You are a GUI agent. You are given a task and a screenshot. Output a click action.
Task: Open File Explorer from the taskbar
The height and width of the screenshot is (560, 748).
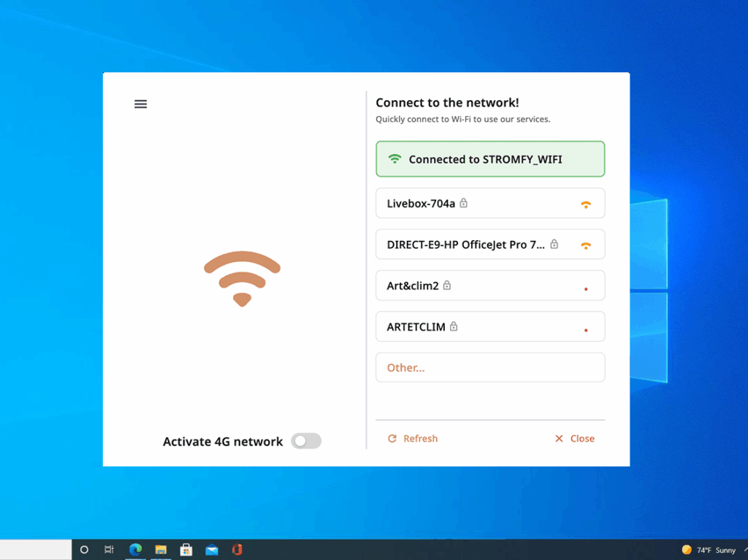[x=161, y=550]
